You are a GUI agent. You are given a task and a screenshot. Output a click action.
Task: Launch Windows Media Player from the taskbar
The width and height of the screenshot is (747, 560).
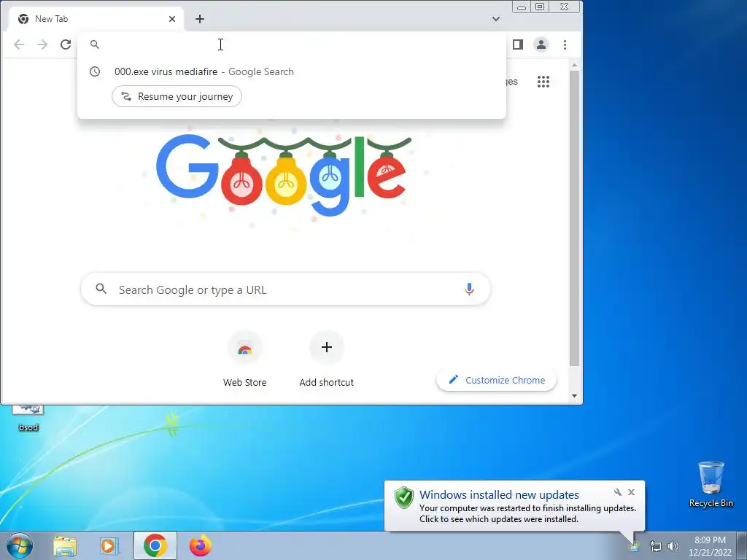click(x=109, y=545)
